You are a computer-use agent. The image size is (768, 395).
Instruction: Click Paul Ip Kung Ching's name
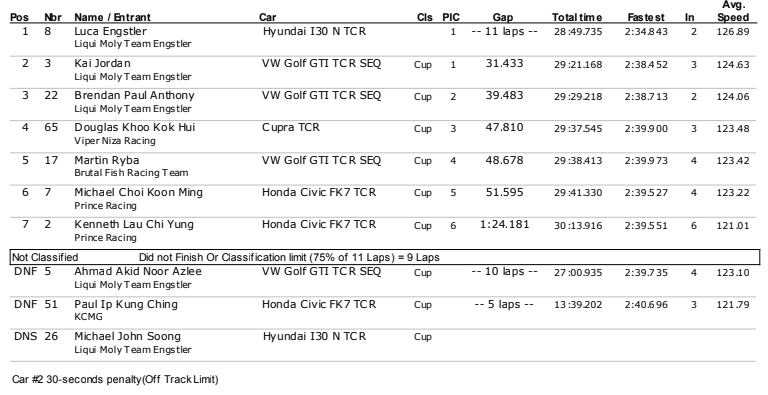coord(126,304)
